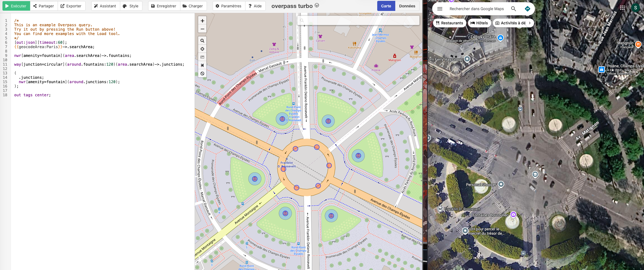Open the Style menu in Overpass turbo
The width and height of the screenshot is (644, 270).
tap(131, 6)
